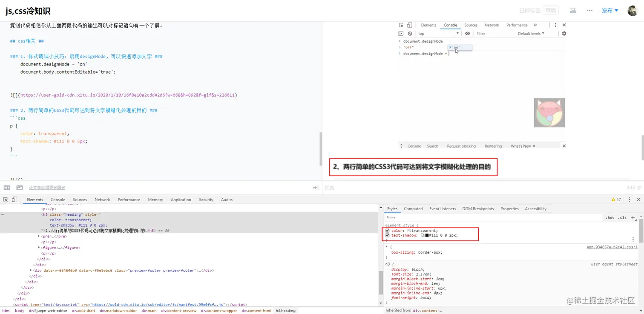
Task: Toggle the :hov element state button
Action: pyautogui.click(x=610, y=217)
